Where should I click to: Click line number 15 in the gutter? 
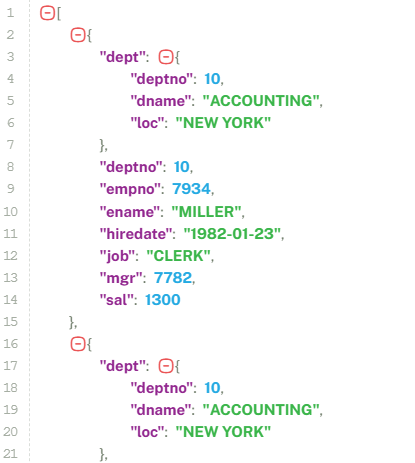11,322
